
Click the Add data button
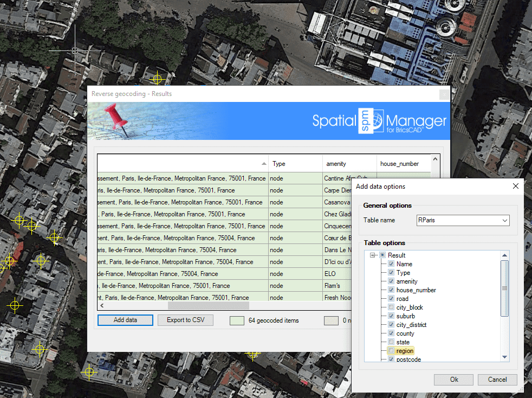click(x=125, y=320)
